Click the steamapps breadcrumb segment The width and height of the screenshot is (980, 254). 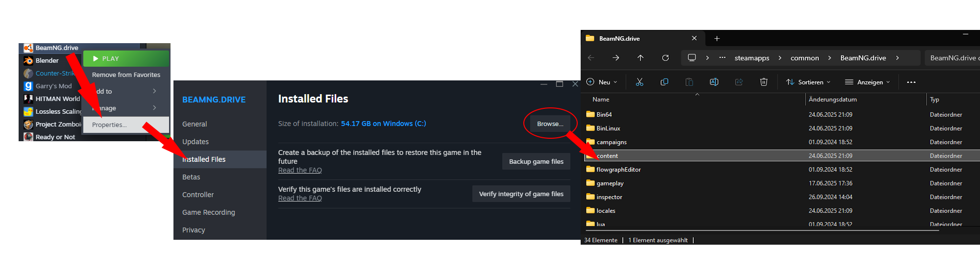pos(752,58)
